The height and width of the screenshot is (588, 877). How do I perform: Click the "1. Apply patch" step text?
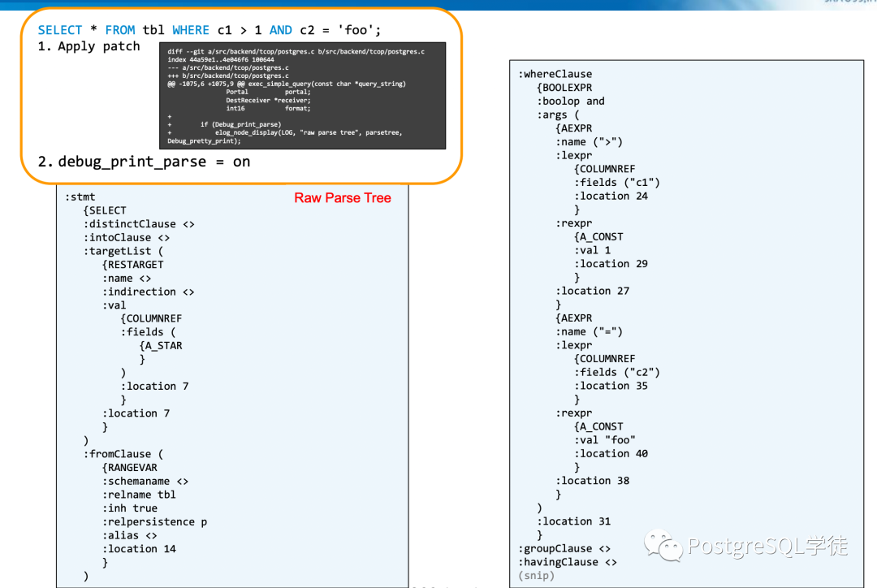point(89,46)
